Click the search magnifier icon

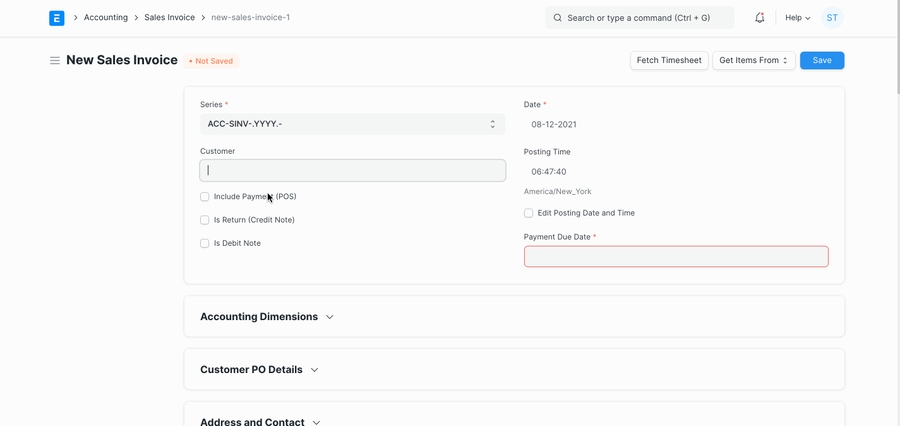coord(557,18)
